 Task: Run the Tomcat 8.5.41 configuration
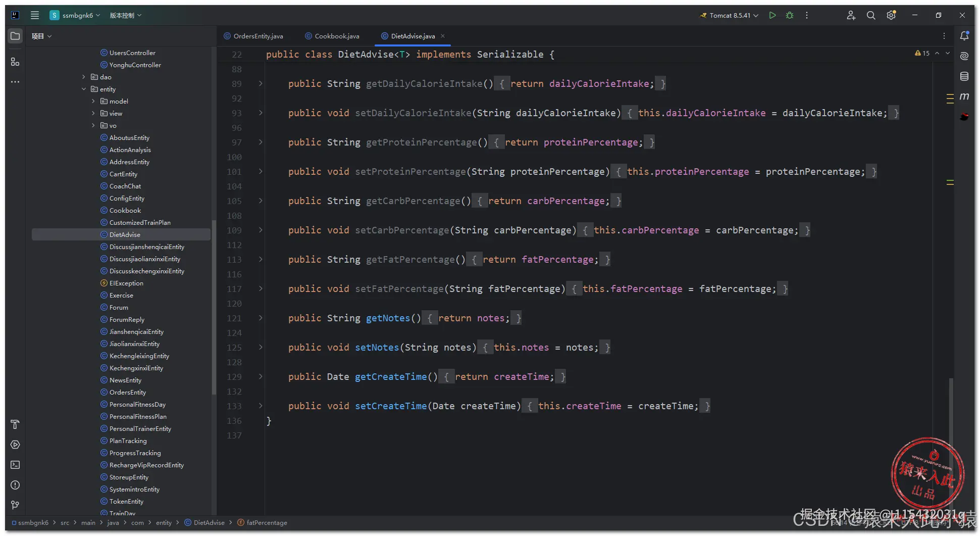point(772,15)
